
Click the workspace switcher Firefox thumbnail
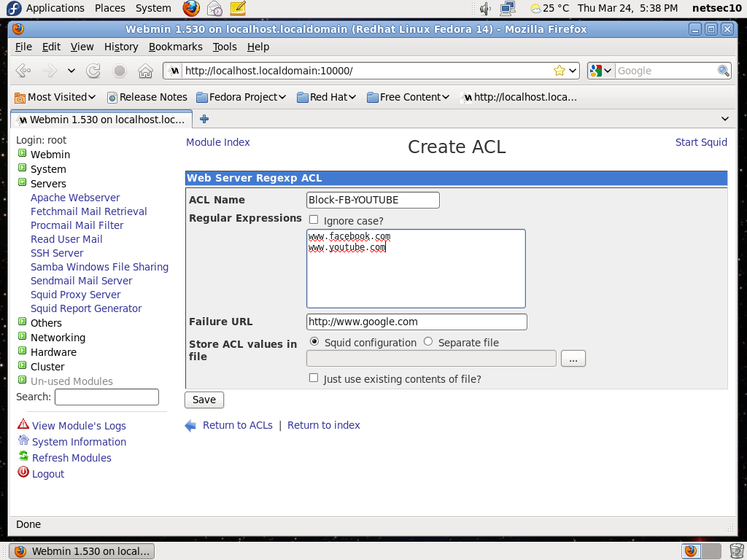tap(691, 551)
